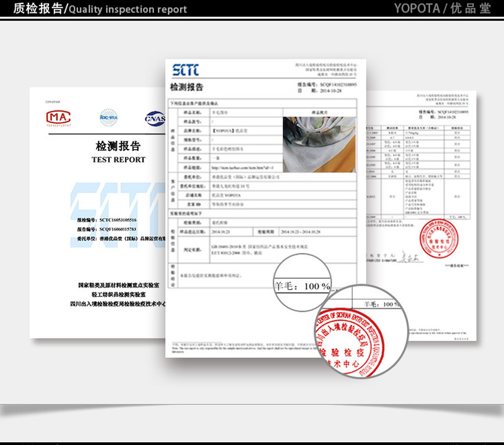
Task: Click the 检测报告 title on middle document
Action: [x=186, y=87]
